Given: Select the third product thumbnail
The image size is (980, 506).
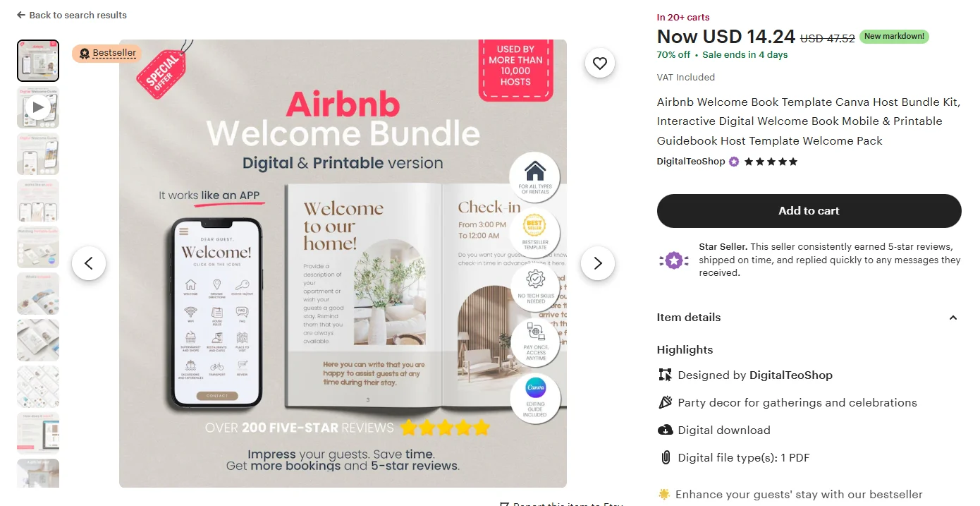Looking at the screenshot, I should pyautogui.click(x=38, y=154).
